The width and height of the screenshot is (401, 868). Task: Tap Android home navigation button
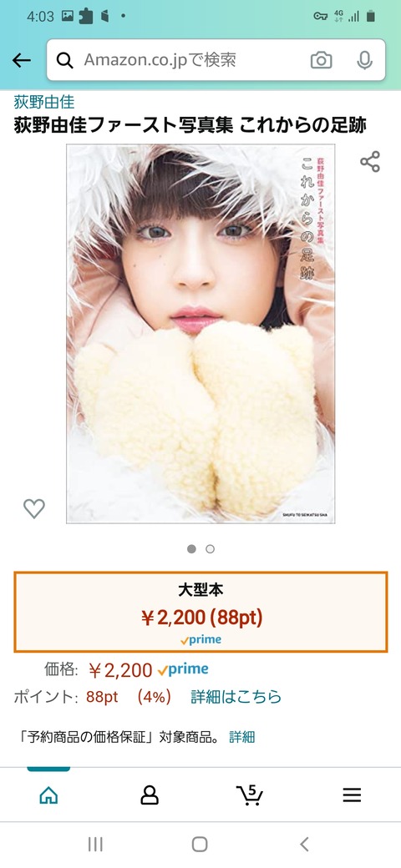point(200,844)
